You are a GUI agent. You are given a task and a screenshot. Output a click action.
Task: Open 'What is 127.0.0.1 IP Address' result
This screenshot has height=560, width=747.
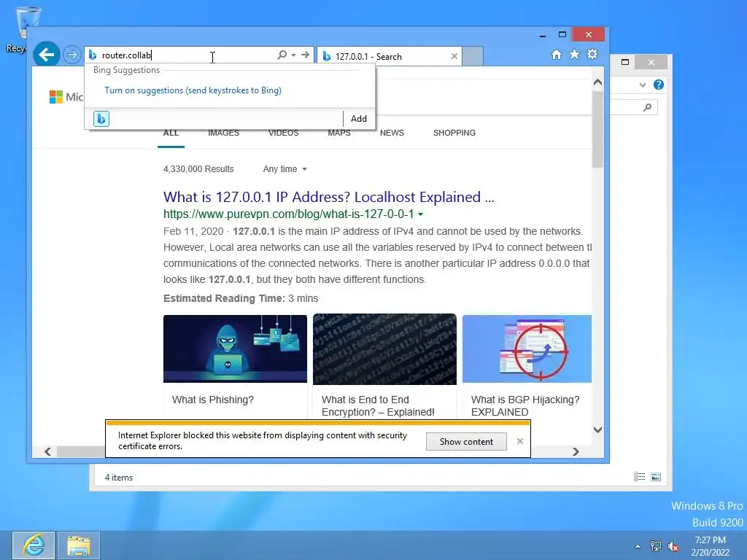coord(329,197)
